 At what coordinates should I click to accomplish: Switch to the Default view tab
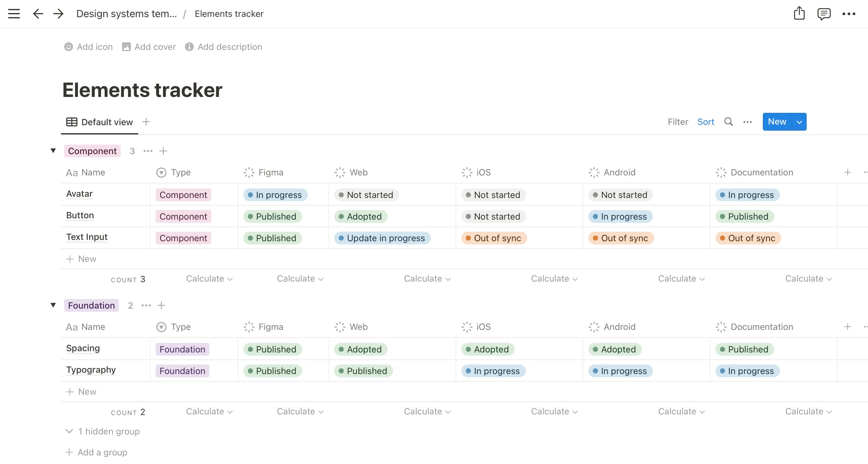click(99, 122)
